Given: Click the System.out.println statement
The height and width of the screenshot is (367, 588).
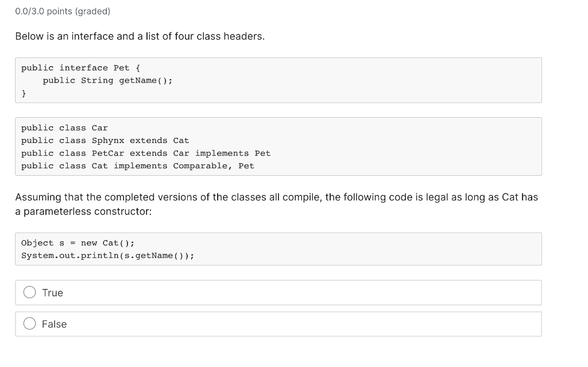Looking at the screenshot, I should point(107,255).
